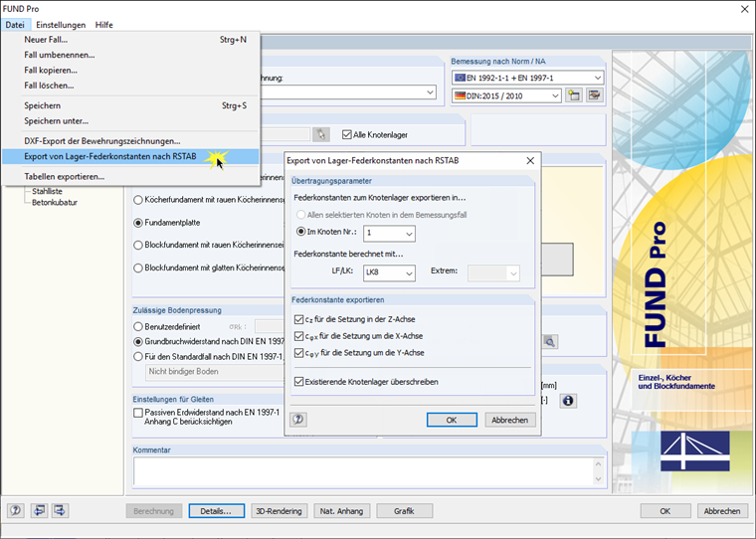The height and width of the screenshot is (539, 756).
Task: Open the EN 1992-1-1 + EN 1997-1 norm dropdown
Action: click(528, 78)
